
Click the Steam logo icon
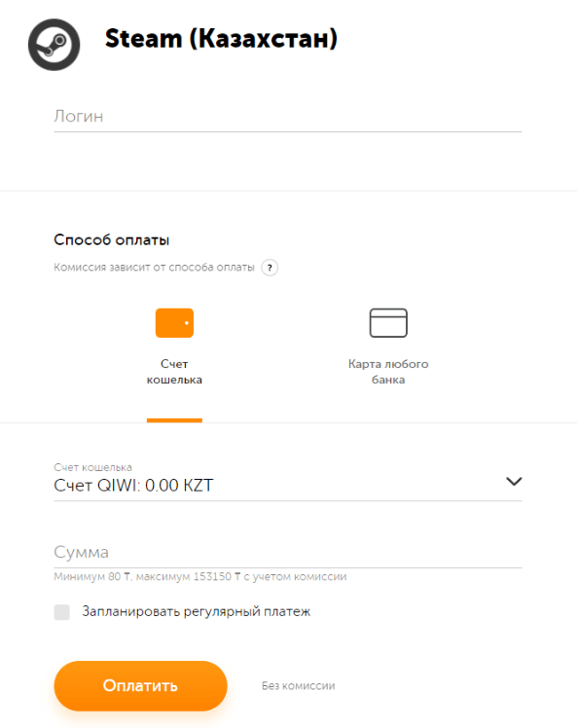click(54, 45)
